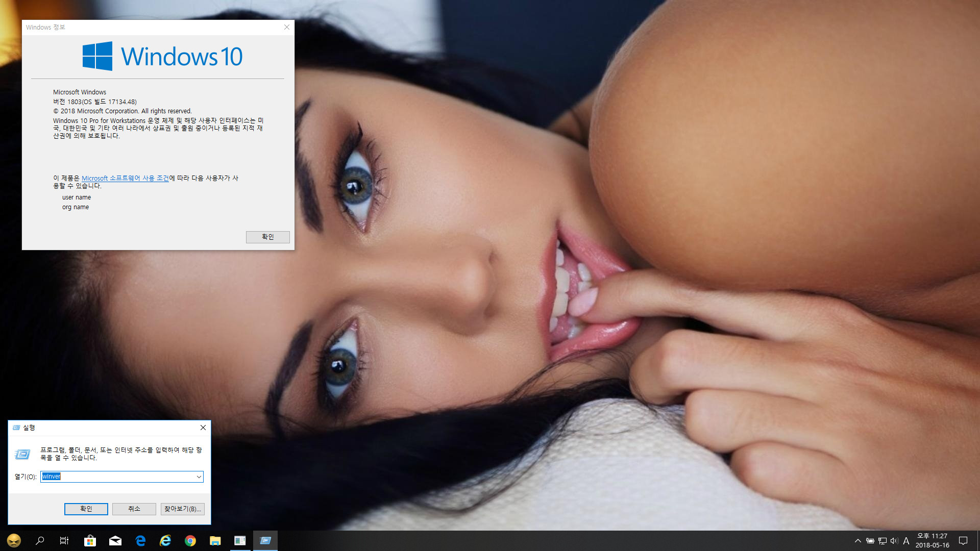Switch to Run dialog taskbar button
The width and height of the screenshot is (980, 551).
point(265,541)
